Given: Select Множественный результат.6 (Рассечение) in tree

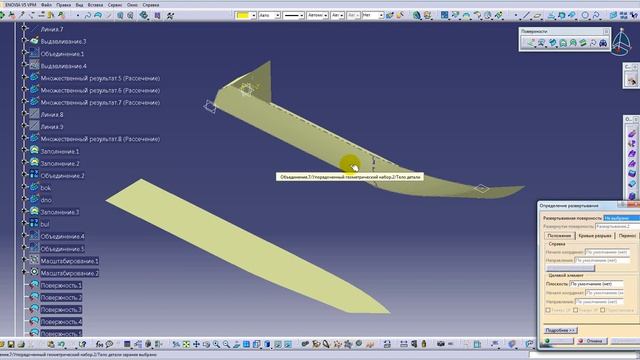Looking at the screenshot, I should coord(100,91).
